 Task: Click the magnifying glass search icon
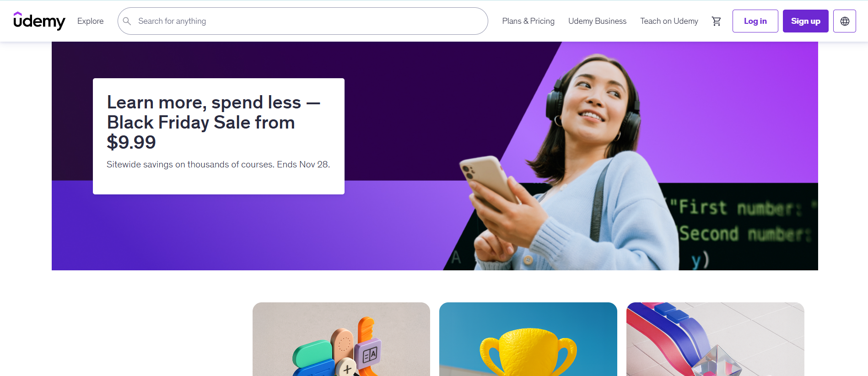127,21
